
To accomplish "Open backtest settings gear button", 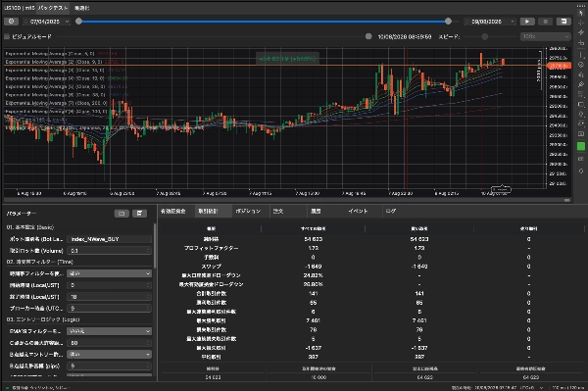I will coord(11,22).
